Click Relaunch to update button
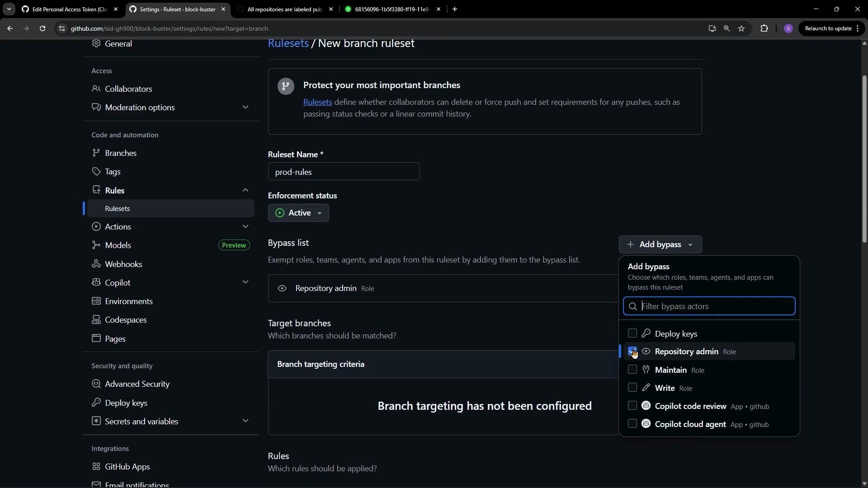The image size is (868, 488). click(x=828, y=28)
